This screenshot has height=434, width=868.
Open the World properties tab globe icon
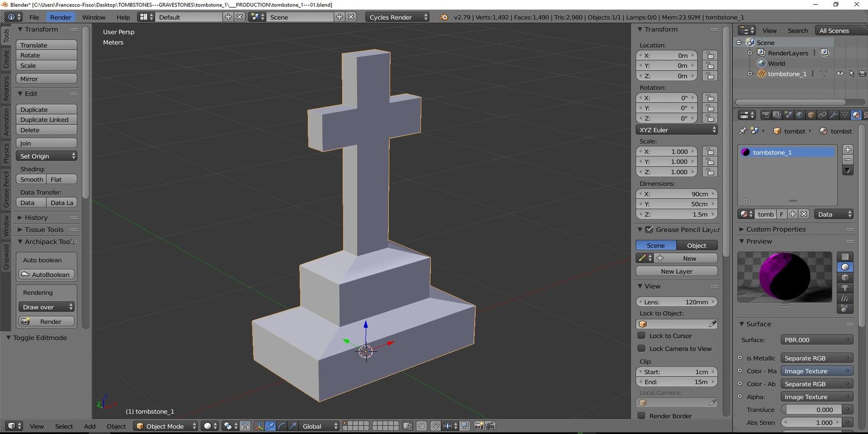[800, 115]
